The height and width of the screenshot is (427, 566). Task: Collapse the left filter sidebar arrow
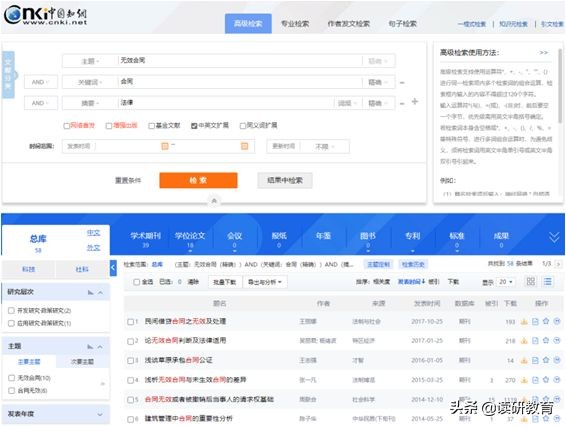pos(113,268)
